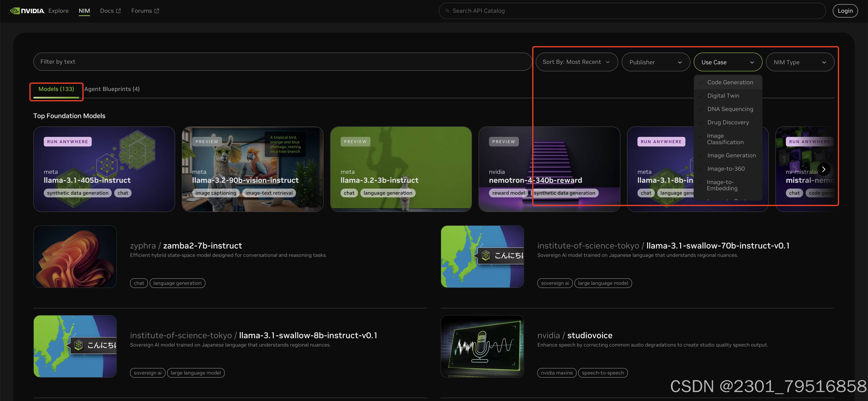
Task: Click the studiovoice microphone thumbnail
Action: coord(482,346)
